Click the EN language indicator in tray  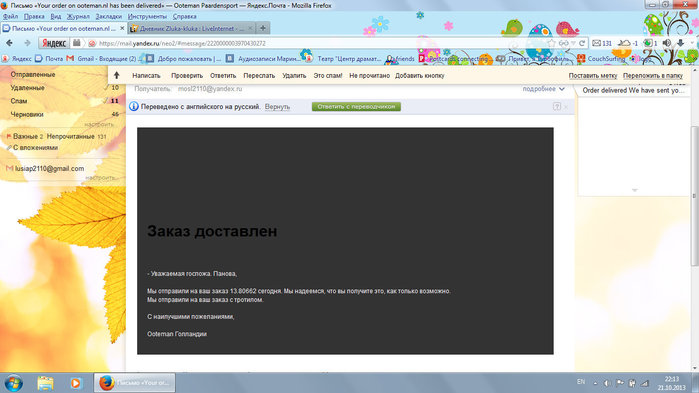tap(581, 382)
